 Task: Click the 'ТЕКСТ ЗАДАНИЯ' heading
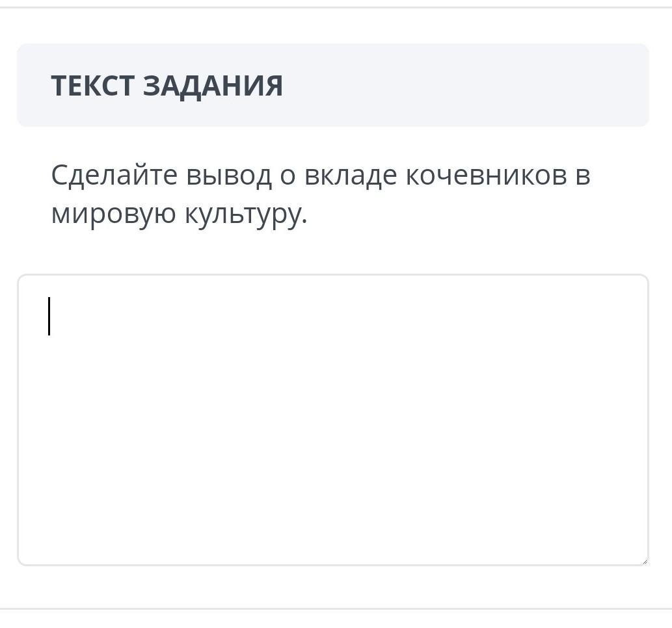point(167,86)
